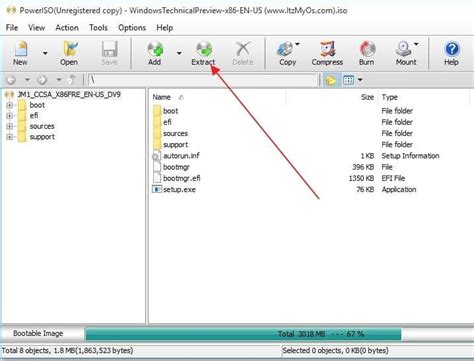
Task: Click the view mode icon
Action: click(348, 80)
